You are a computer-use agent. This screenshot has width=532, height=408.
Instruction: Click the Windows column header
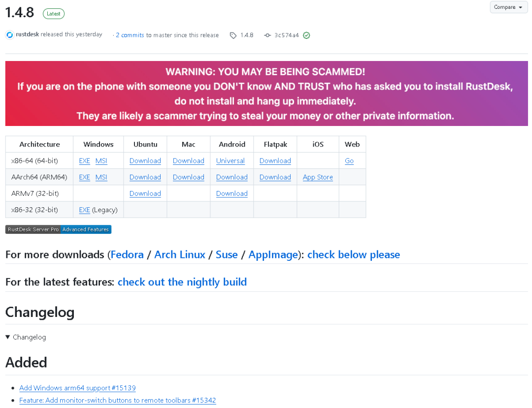click(x=99, y=144)
